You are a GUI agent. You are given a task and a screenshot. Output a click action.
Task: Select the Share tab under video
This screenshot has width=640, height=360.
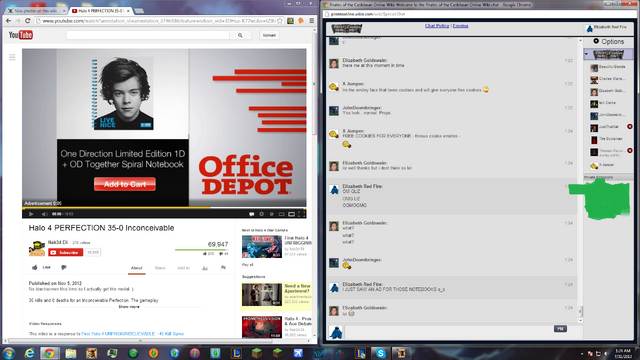pos(160,268)
